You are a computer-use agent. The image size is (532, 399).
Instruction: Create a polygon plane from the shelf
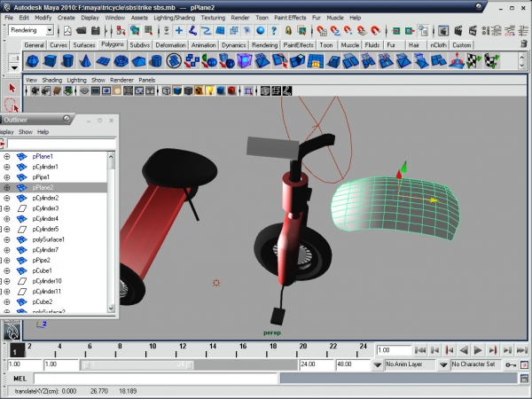point(103,61)
